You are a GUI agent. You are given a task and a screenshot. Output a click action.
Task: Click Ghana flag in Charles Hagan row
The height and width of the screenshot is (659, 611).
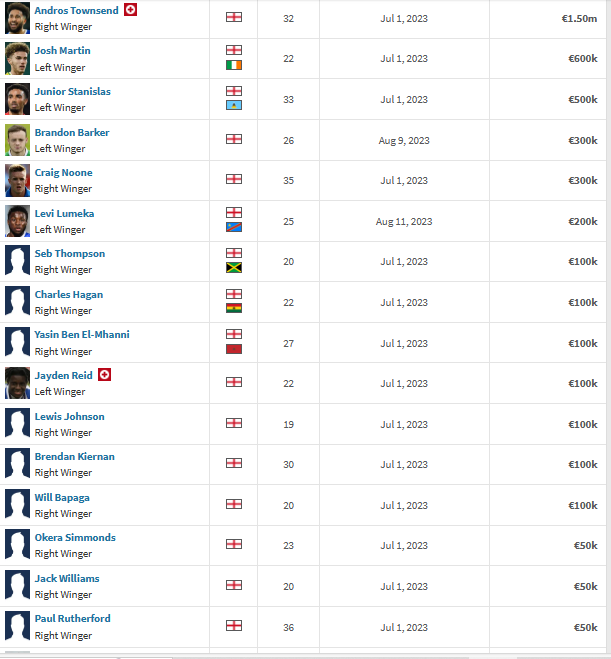[x=234, y=308]
